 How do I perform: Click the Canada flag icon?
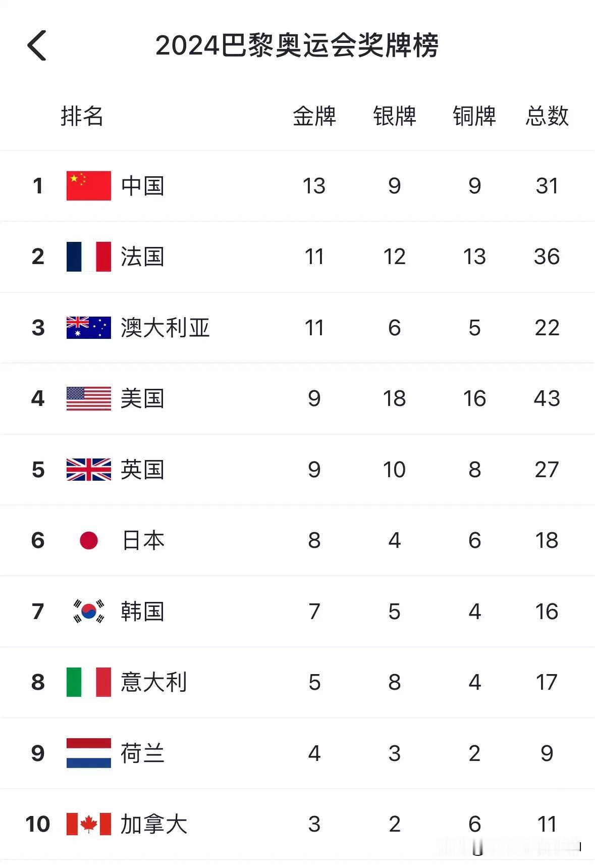pyautogui.click(x=89, y=824)
